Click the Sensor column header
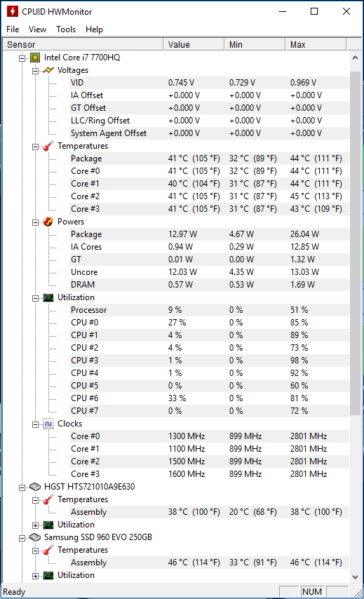Screen dimensions: 364x599 click(83, 44)
